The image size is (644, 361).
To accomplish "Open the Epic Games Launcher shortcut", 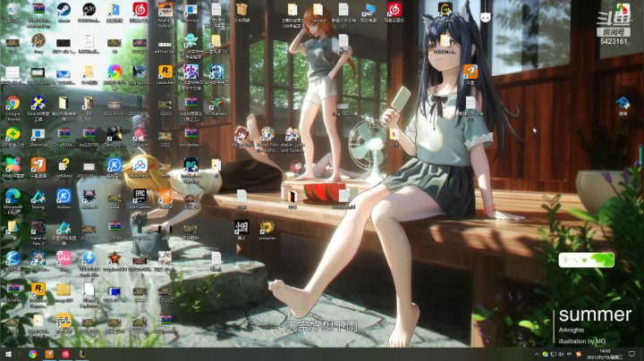I will point(140,197).
